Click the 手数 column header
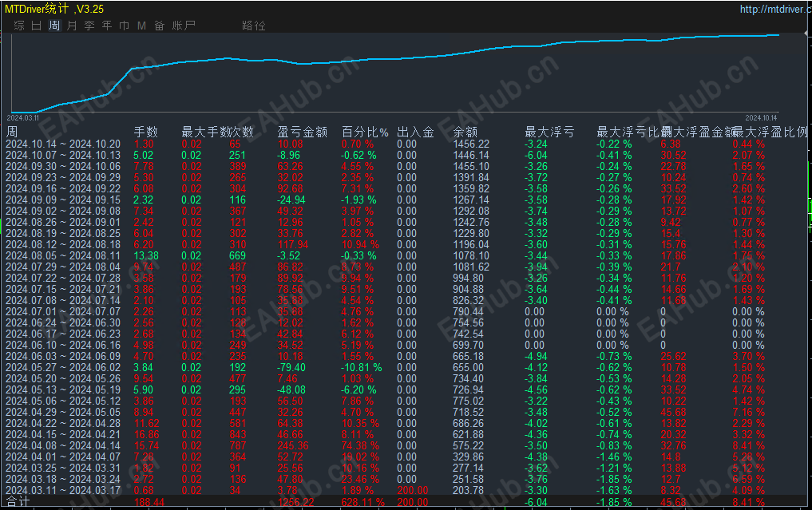Image resolution: width=812 pixels, height=510 pixels. [145, 132]
